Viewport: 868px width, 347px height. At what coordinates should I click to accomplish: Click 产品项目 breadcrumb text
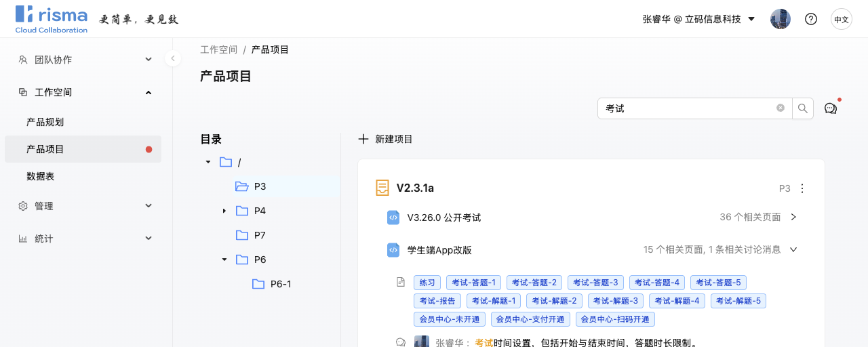point(271,49)
